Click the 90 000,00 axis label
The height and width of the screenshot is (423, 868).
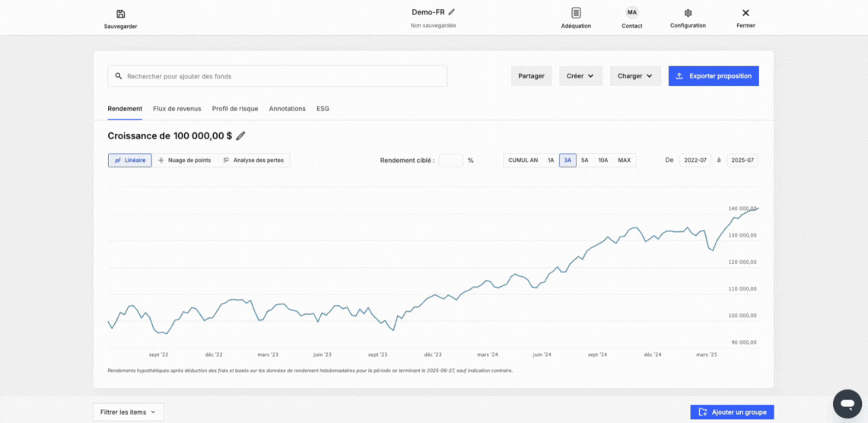(744, 342)
